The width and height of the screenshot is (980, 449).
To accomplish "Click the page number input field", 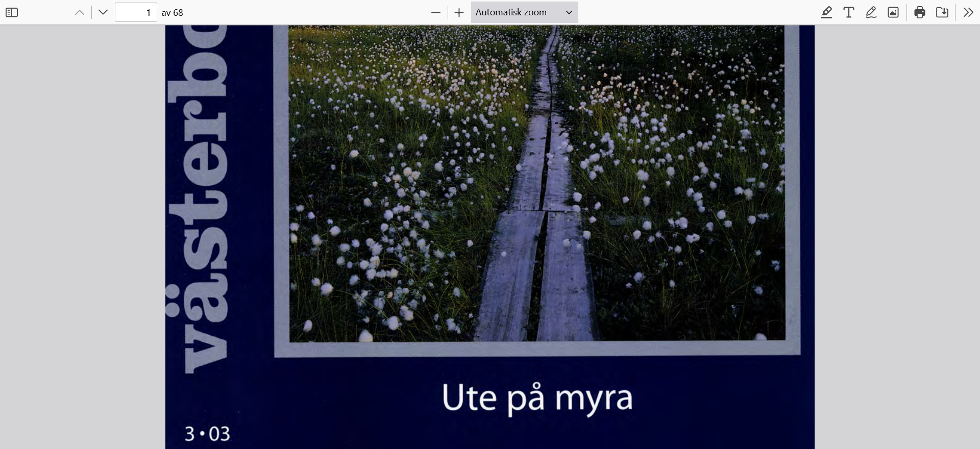I will pyautogui.click(x=136, y=12).
